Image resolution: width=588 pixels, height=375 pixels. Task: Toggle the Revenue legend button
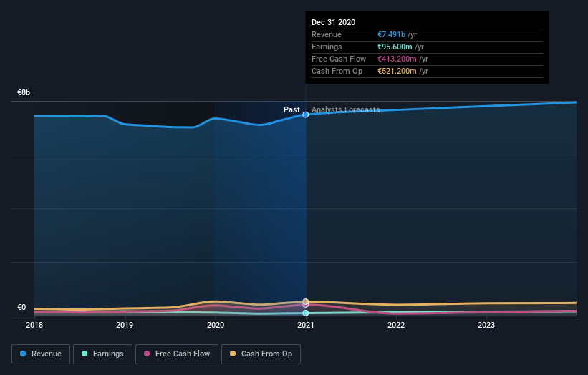click(41, 354)
